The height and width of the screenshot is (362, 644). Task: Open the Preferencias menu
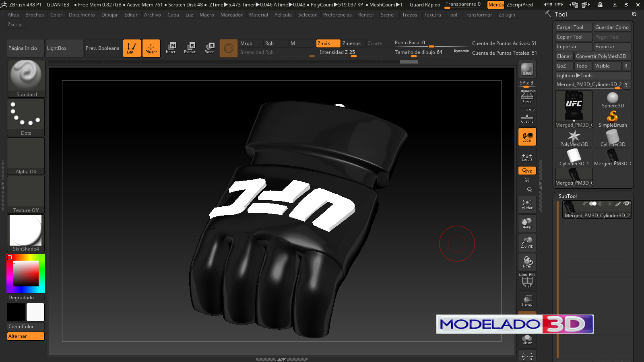pos(337,15)
